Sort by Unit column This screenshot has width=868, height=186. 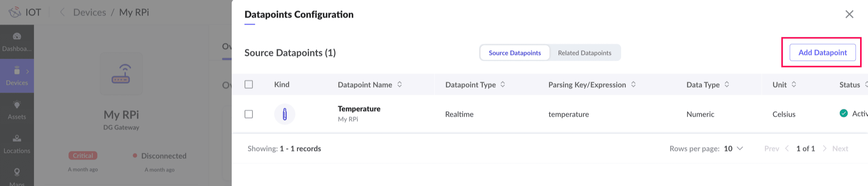pos(794,84)
